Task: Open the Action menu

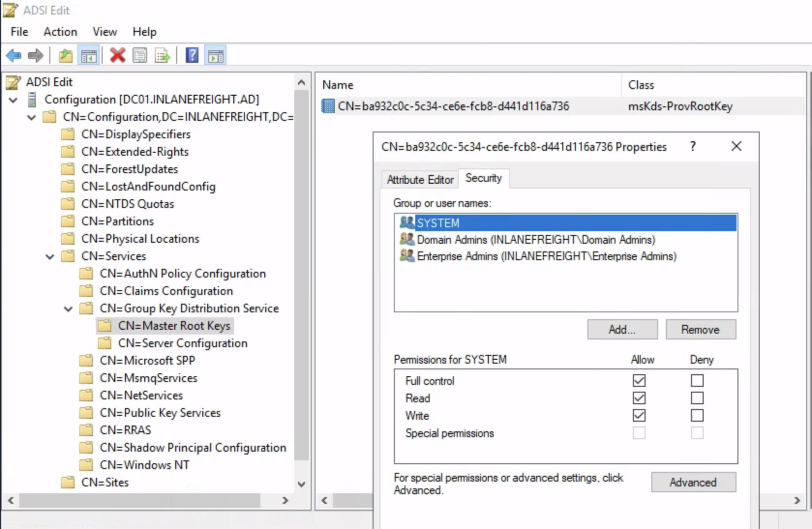Action: tap(60, 32)
